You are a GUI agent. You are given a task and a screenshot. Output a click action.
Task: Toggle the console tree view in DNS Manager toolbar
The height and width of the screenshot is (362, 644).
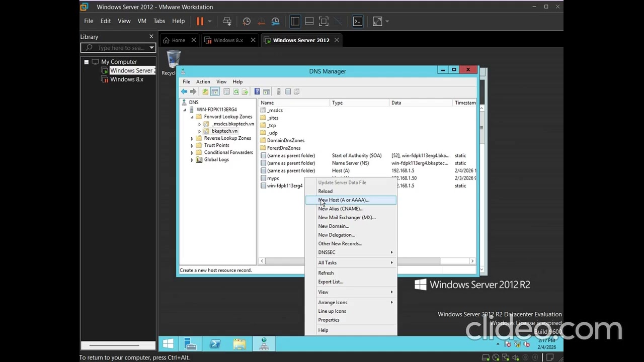[x=215, y=92]
